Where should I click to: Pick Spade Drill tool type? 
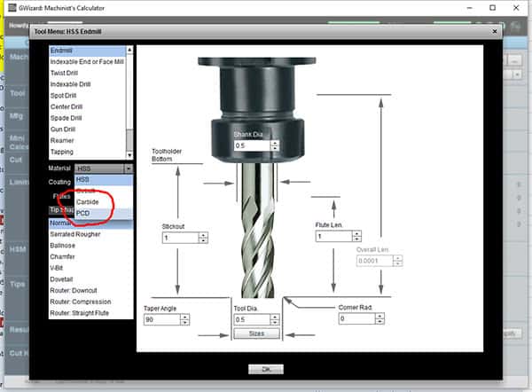[87, 118]
